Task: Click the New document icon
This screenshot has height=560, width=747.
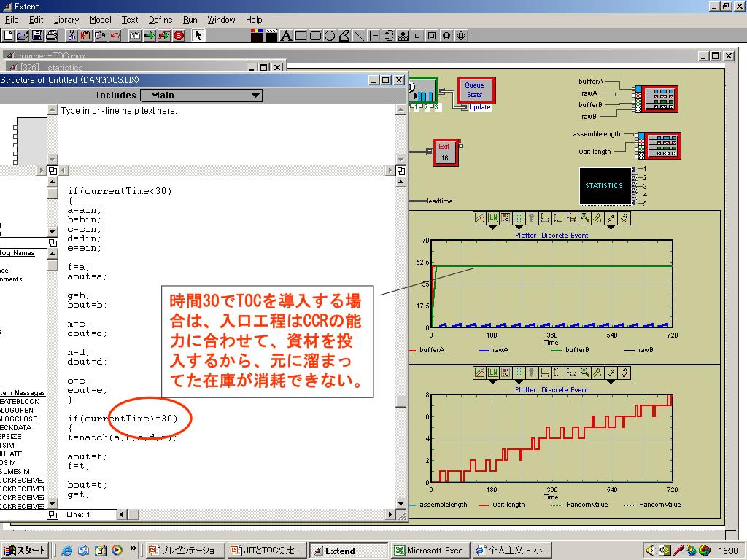Action: [x=8, y=35]
